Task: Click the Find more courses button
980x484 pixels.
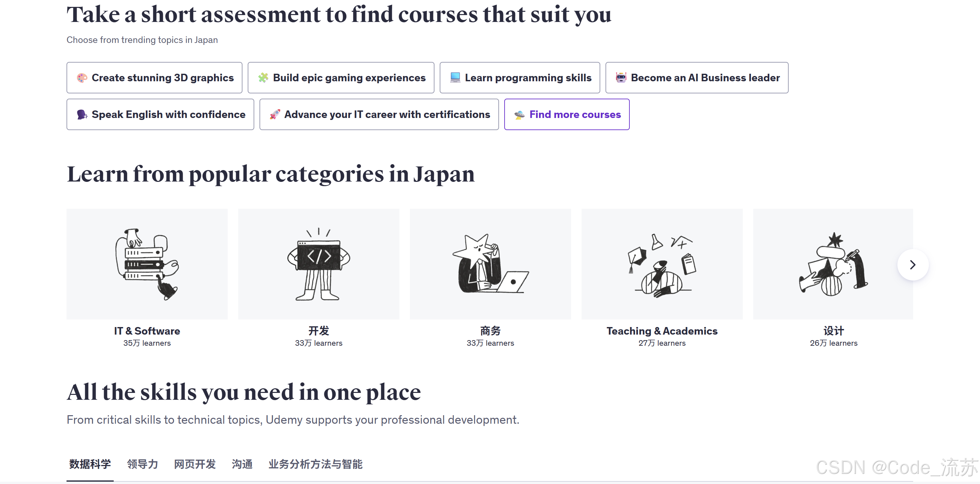Action: tap(574, 115)
